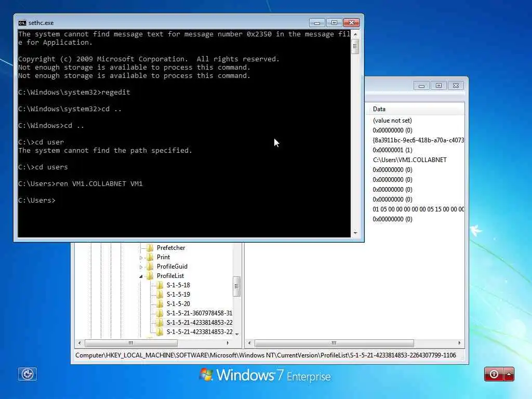This screenshot has height=399, width=532.
Task: Maximize the sethc.exe command window
Action: click(334, 23)
